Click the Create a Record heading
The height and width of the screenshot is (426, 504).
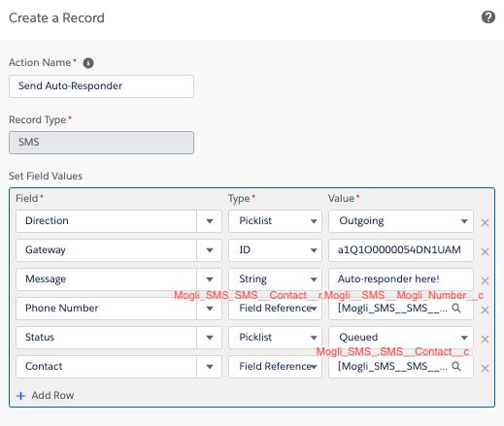pyautogui.click(x=56, y=17)
